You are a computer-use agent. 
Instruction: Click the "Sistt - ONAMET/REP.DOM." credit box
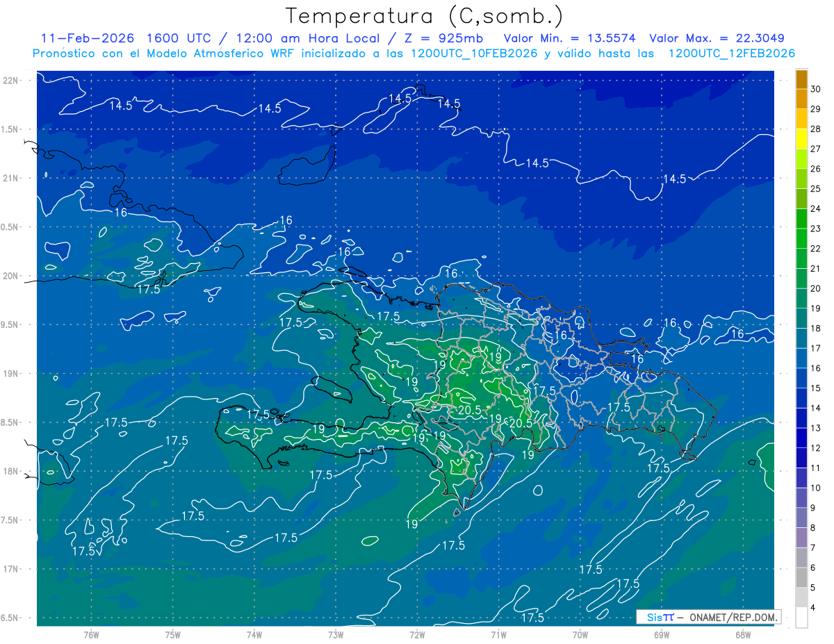coord(708,617)
